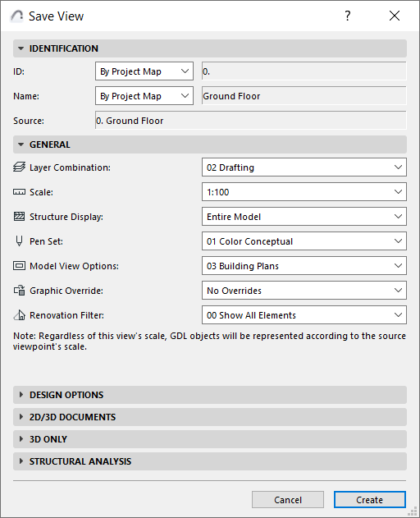This screenshot has width=420, height=518.
Task: Click the Pen Set pen icon
Action: coord(19,241)
